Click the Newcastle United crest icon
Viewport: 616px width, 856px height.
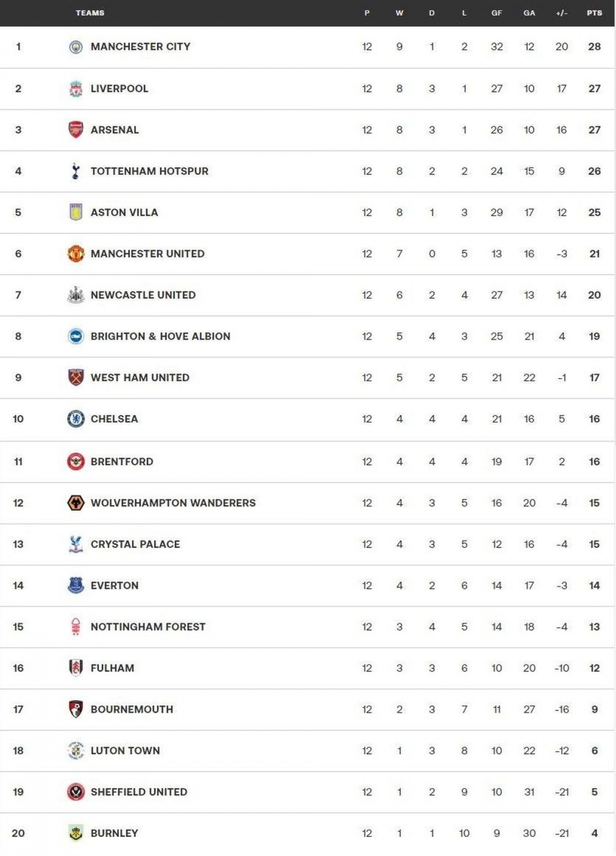[76, 295]
